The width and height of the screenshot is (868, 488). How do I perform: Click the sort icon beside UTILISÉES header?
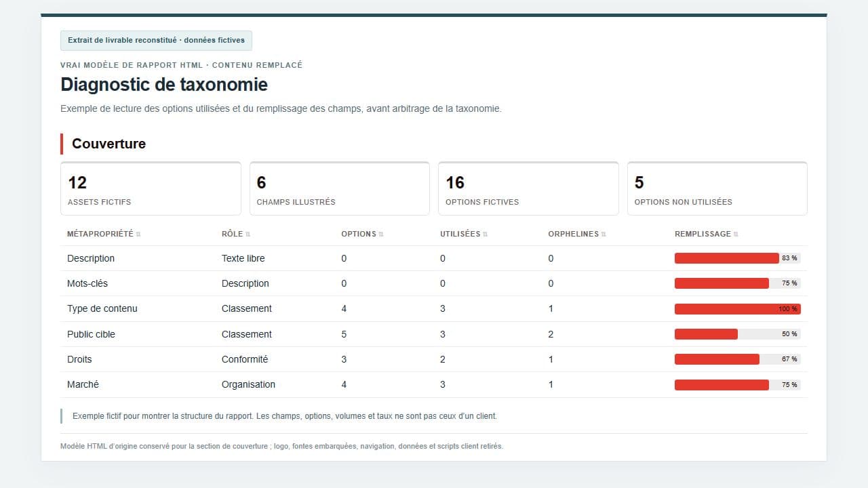pos(485,235)
